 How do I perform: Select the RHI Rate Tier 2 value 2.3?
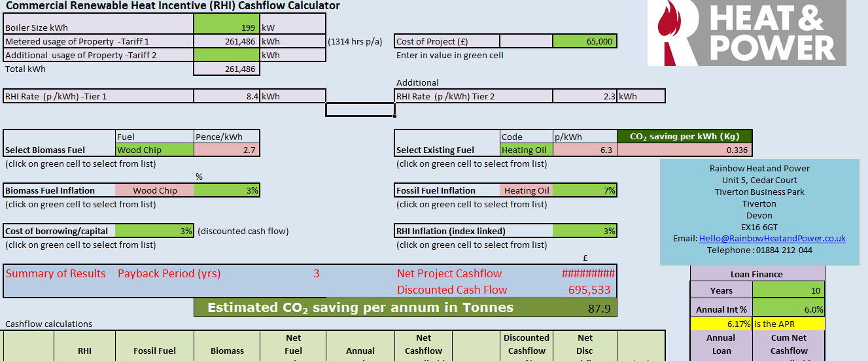coord(584,97)
